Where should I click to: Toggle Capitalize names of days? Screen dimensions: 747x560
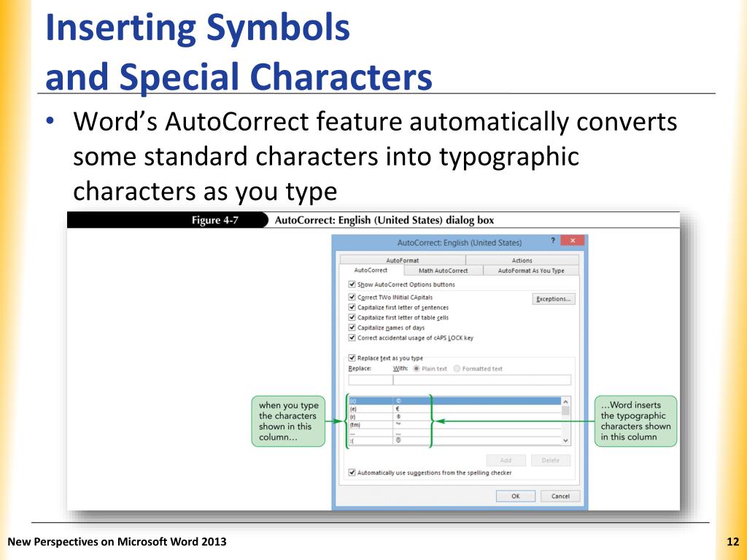(352, 327)
